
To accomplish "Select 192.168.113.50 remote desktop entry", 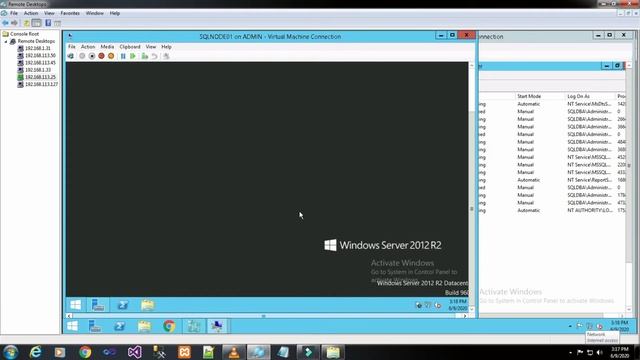I will [x=40, y=56].
